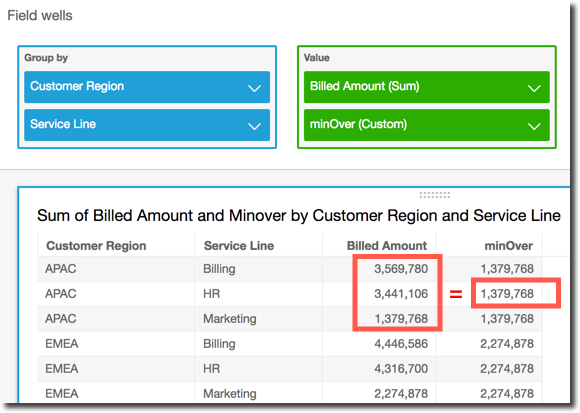This screenshot has width=580, height=413.
Task: Click the minOver column header
Action: tap(509, 246)
